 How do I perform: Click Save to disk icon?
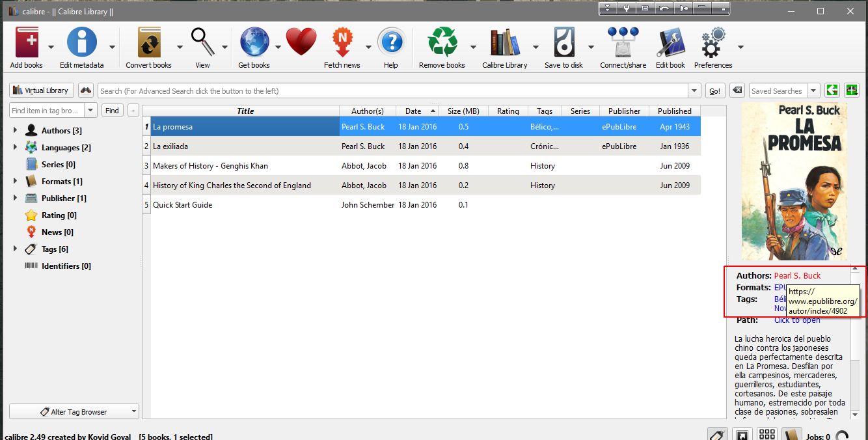564,43
